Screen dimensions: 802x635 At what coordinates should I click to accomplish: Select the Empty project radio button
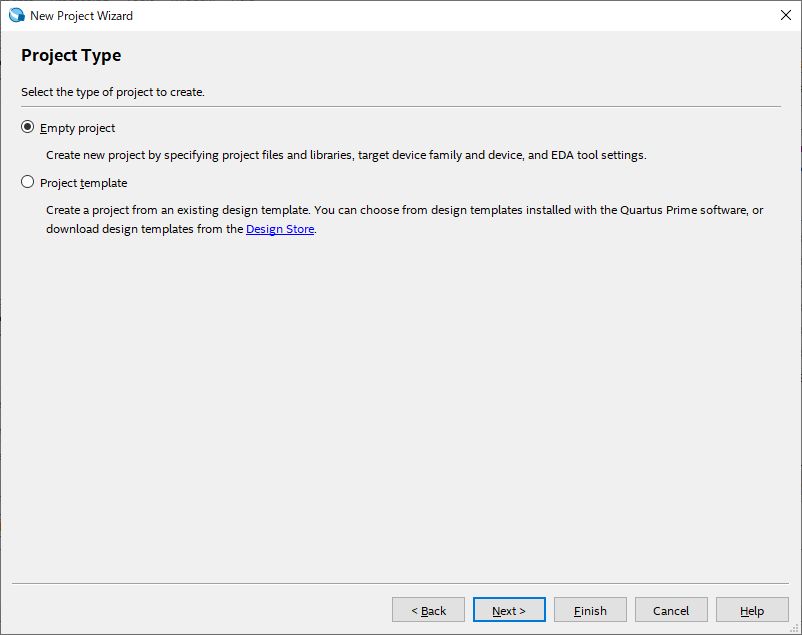click(28, 128)
